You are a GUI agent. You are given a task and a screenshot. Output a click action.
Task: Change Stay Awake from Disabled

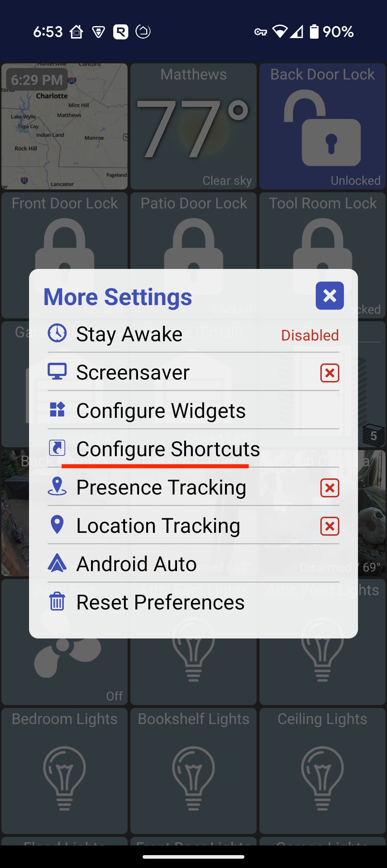click(310, 336)
